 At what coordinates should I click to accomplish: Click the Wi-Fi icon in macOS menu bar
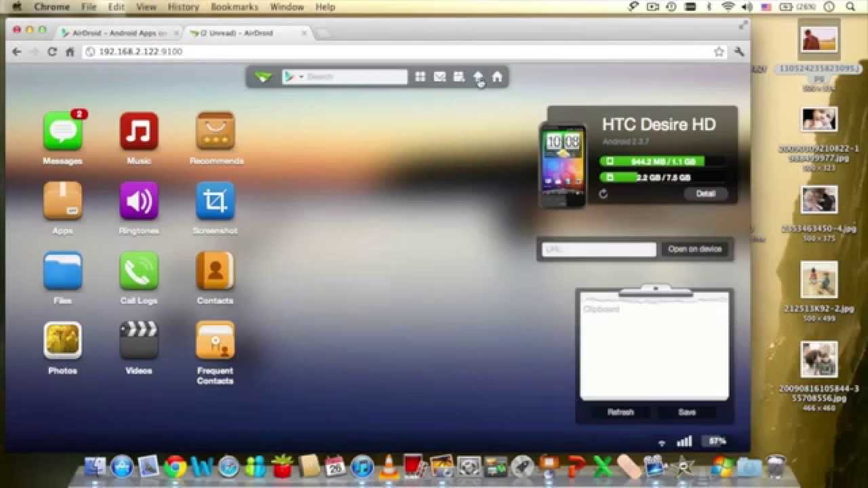728,7
